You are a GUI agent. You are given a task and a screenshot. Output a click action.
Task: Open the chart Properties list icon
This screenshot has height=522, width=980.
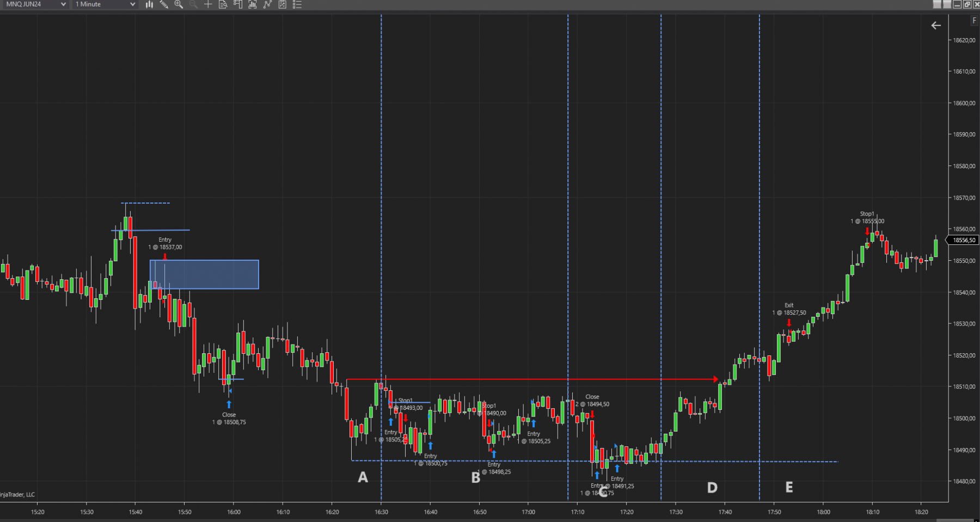coord(297,4)
